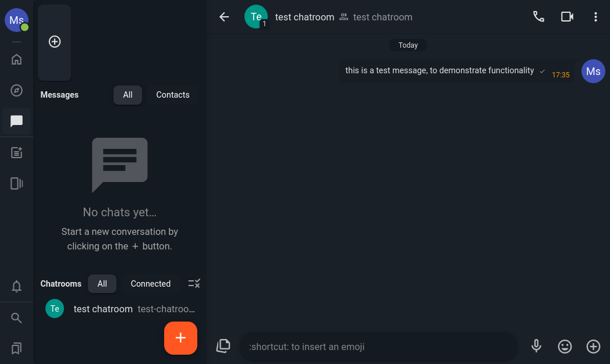Open the emoji picker next to message field
The width and height of the screenshot is (610, 364).
tap(565, 346)
